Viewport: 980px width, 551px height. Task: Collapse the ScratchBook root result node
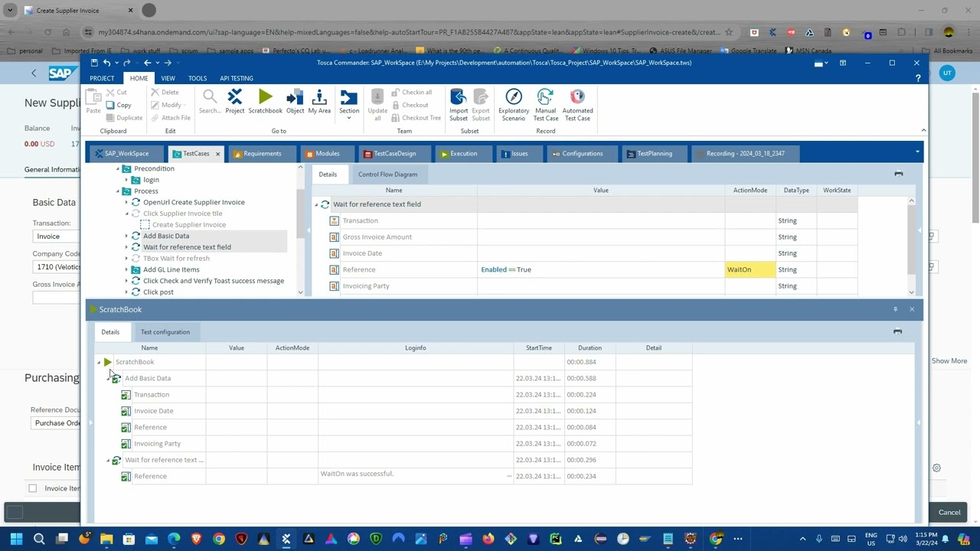point(99,362)
